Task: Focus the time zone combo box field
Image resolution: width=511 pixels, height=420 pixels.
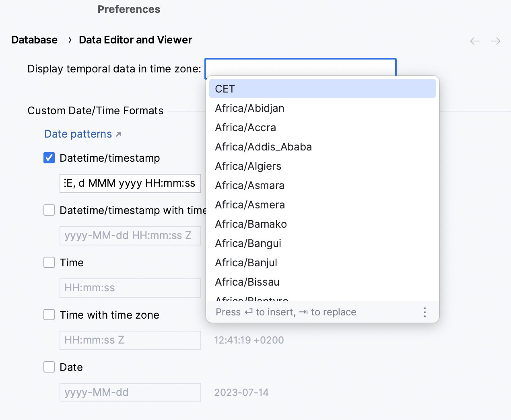Action: tap(300, 68)
